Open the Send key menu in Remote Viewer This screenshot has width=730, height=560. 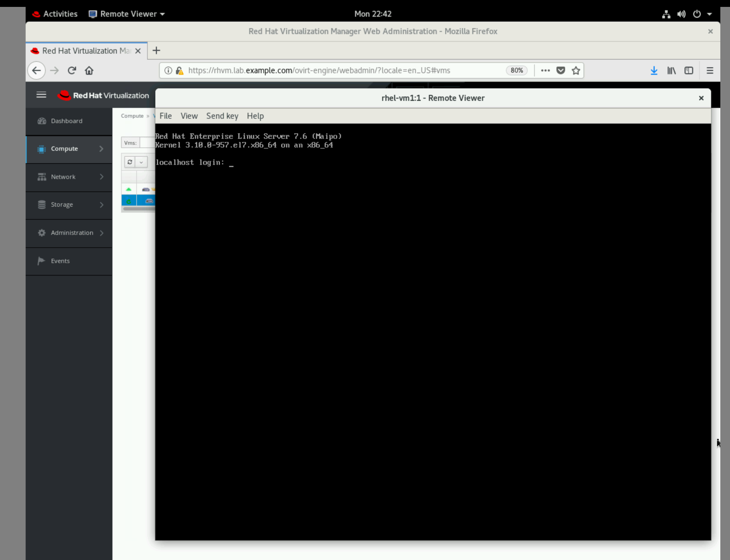point(222,116)
